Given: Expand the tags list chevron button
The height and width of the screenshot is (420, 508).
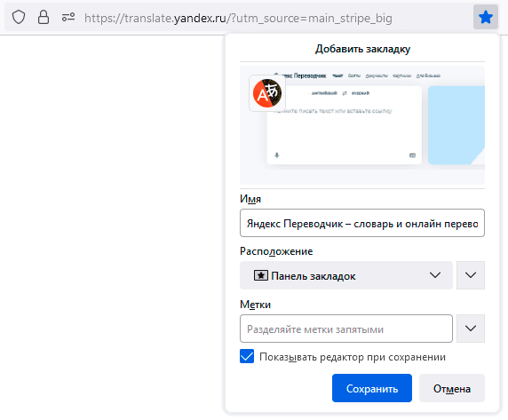Looking at the screenshot, I should tap(471, 329).
